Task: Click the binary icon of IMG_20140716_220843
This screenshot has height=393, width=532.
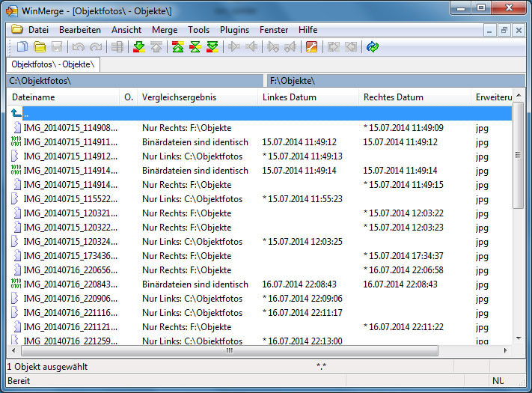Action: pos(16,284)
